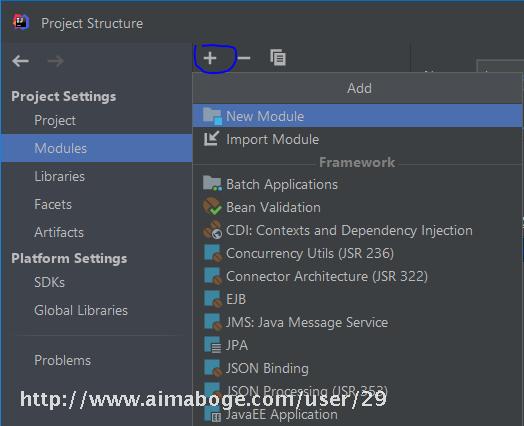Open the Problems section
This screenshot has width=524, height=426.
(62, 360)
